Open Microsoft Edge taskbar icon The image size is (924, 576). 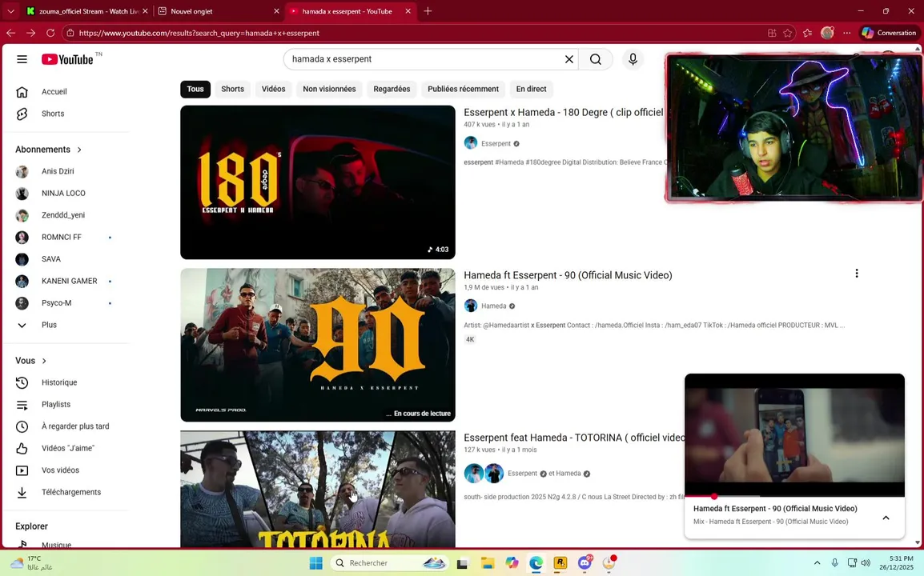tap(536, 563)
